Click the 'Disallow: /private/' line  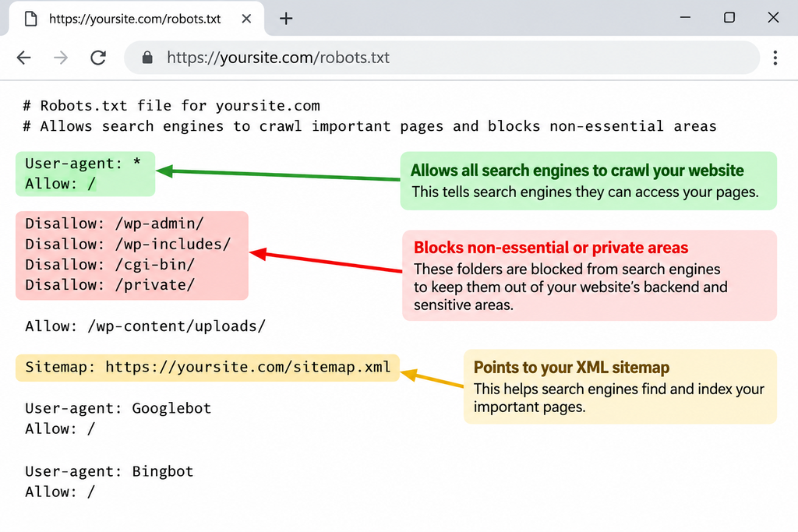[x=110, y=285]
